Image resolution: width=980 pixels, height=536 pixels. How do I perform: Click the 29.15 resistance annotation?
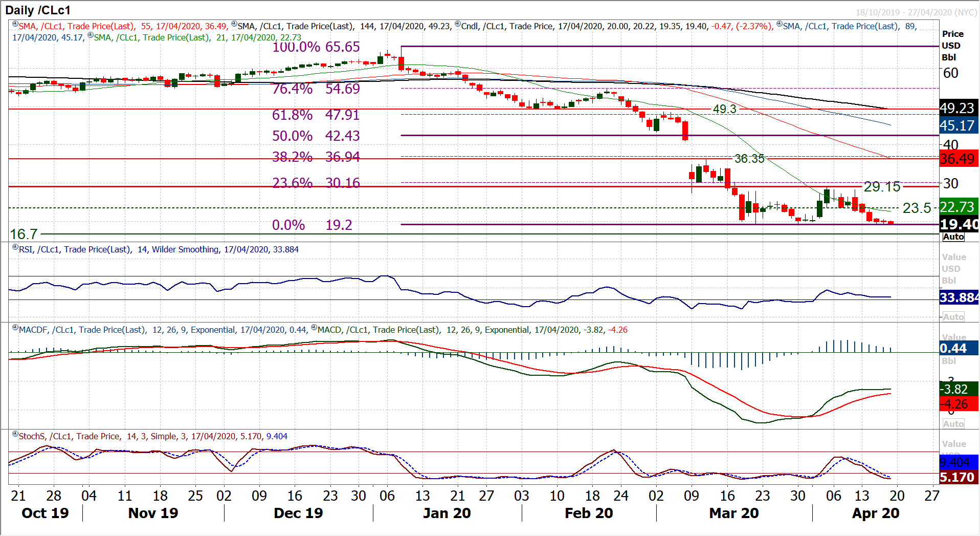coord(882,187)
